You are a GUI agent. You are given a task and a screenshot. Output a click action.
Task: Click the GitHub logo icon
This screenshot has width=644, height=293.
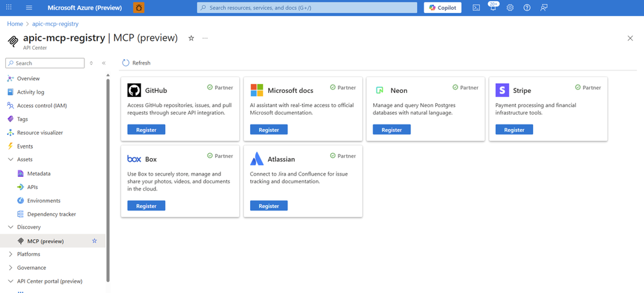tap(134, 90)
